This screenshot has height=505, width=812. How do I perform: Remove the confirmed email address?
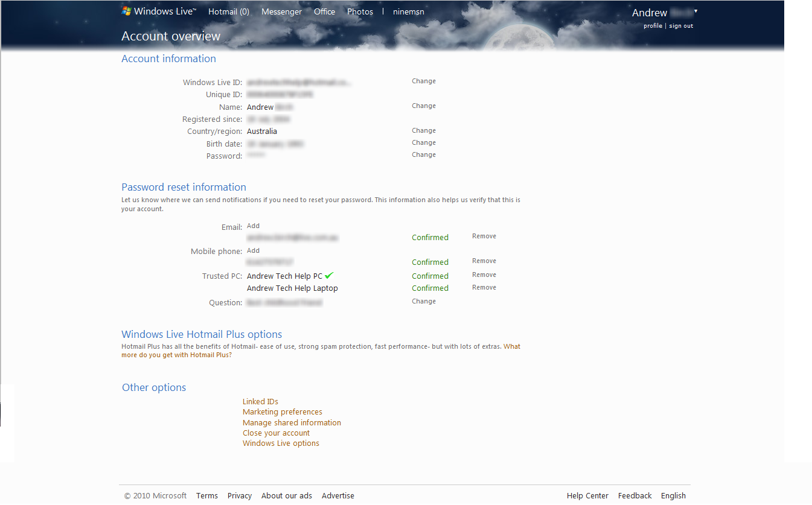tap(484, 236)
